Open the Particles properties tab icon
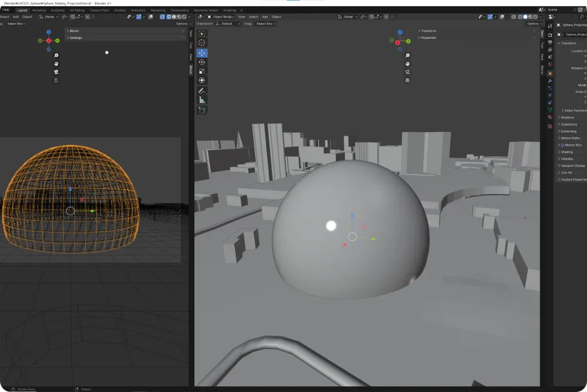Image resolution: width=587 pixels, height=392 pixels. coord(550,88)
